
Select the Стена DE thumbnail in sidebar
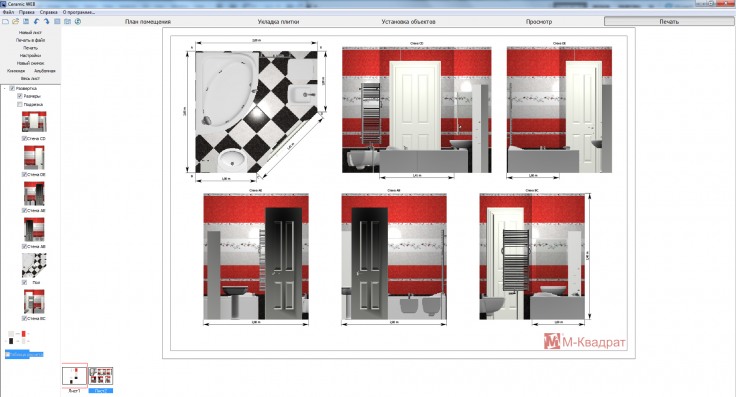click(x=34, y=158)
